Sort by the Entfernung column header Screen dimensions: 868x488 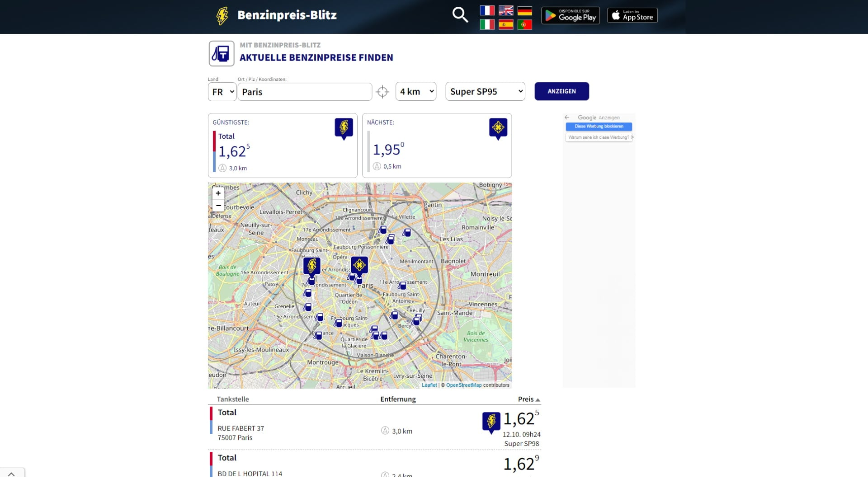point(398,399)
